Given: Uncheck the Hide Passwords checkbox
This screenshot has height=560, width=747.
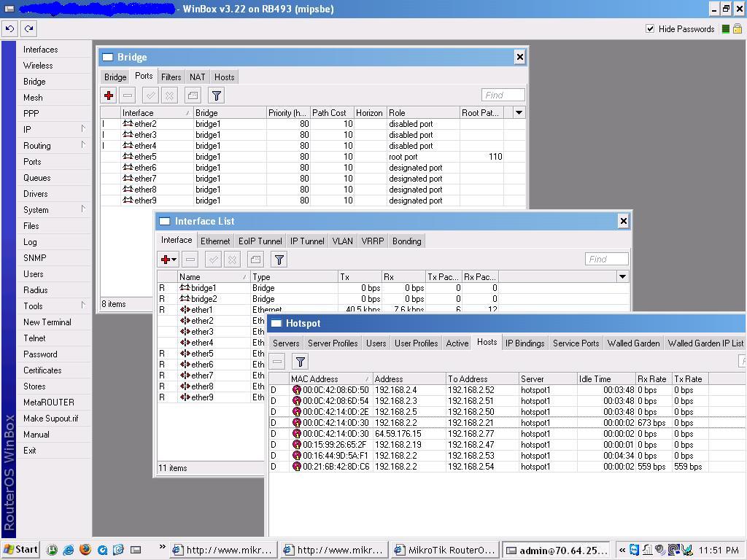Looking at the screenshot, I should point(649,29).
